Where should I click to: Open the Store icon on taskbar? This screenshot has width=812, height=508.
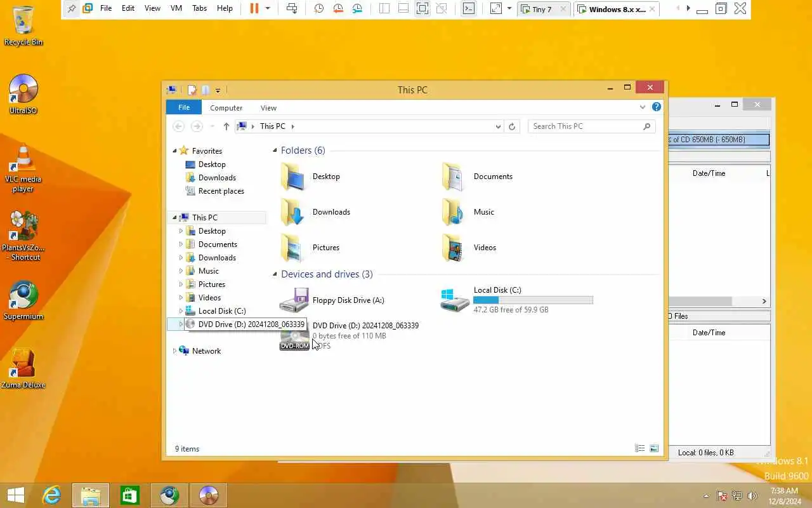[x=130, y=495]
